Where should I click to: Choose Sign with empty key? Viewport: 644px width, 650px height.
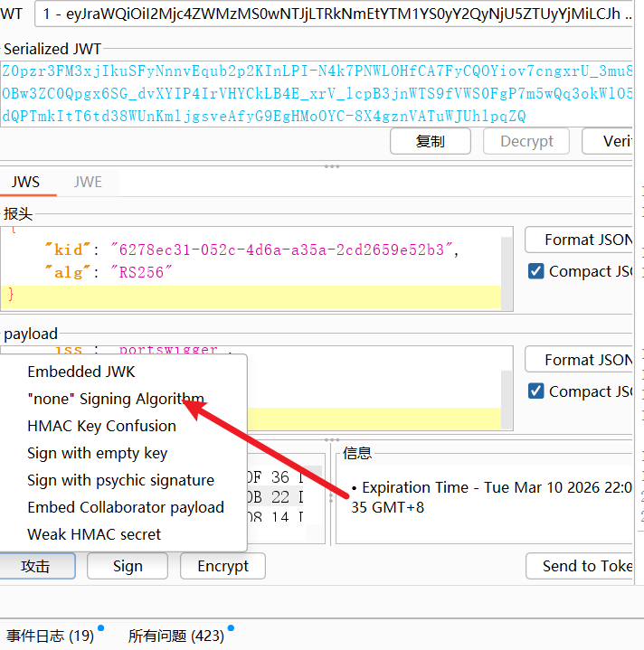pyautogui.click(x=97, y=453)
